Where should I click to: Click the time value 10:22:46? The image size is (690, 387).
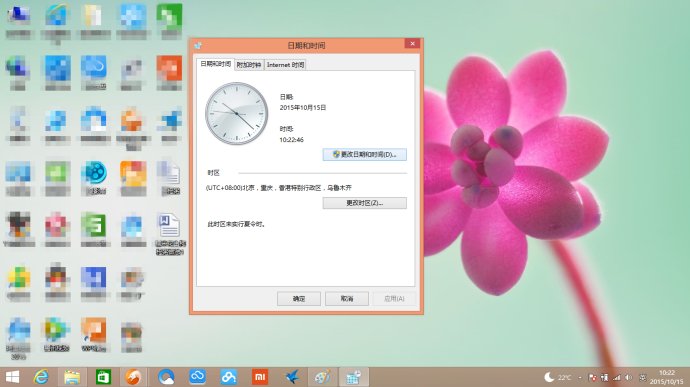(291, 140)
